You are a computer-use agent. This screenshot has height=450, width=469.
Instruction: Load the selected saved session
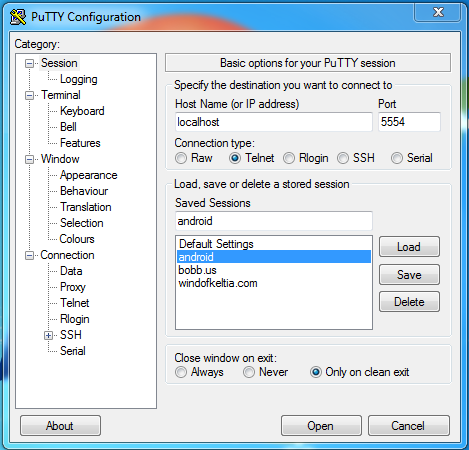point(409,247)
